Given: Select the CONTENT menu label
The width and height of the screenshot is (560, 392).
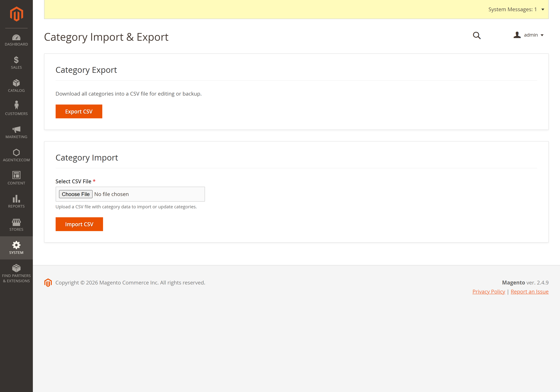Looking at the screenshot, I should tap(16, 183).
